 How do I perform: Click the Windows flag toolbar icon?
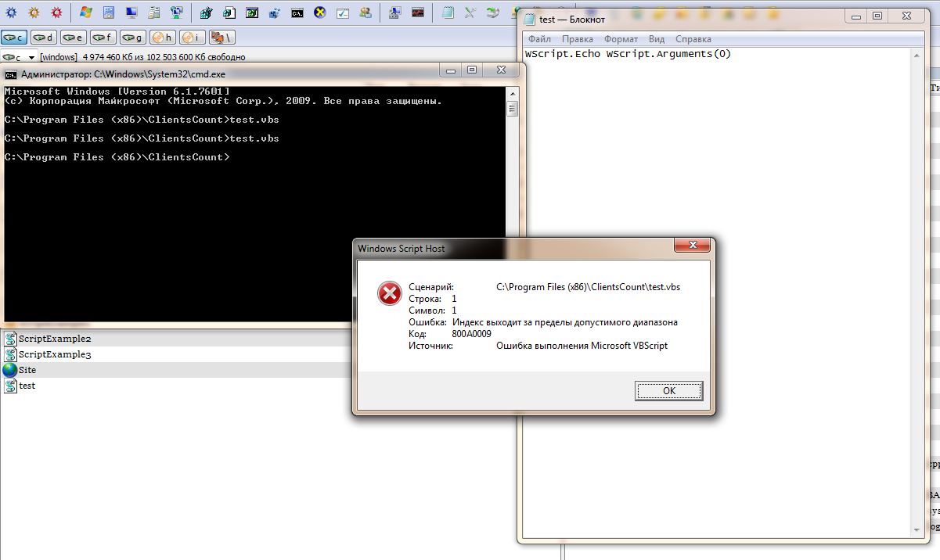click(x=86, y=13)
